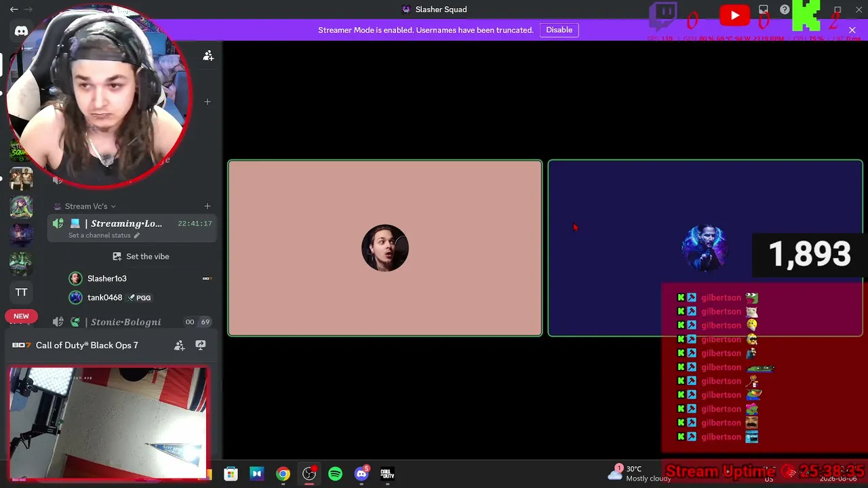Click the 22:41:17 timer on the Streaming channel
The image size is (868, 488).
point(195,224)
